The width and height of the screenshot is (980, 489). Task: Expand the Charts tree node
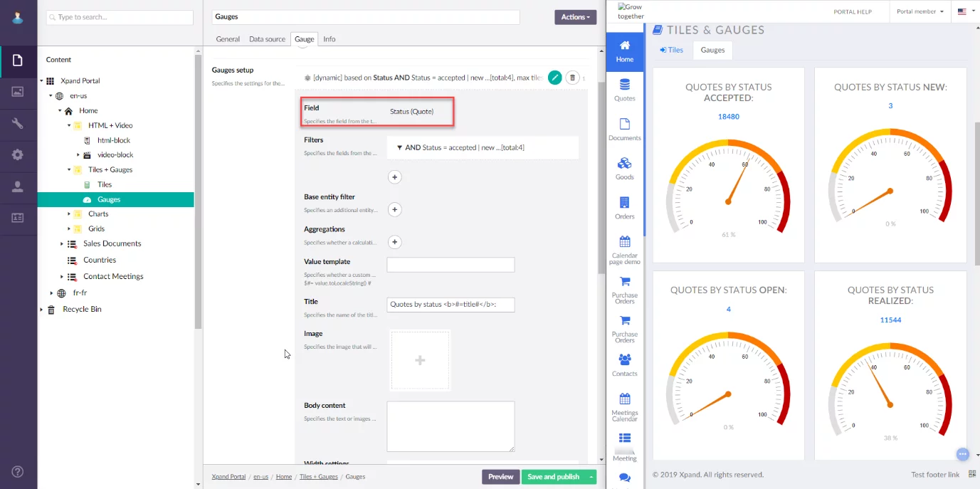70,214
